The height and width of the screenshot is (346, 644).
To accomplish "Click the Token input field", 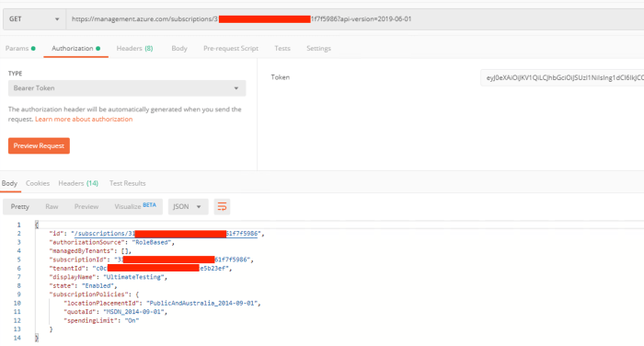I will pyautogui.click(x=562, y=77).
